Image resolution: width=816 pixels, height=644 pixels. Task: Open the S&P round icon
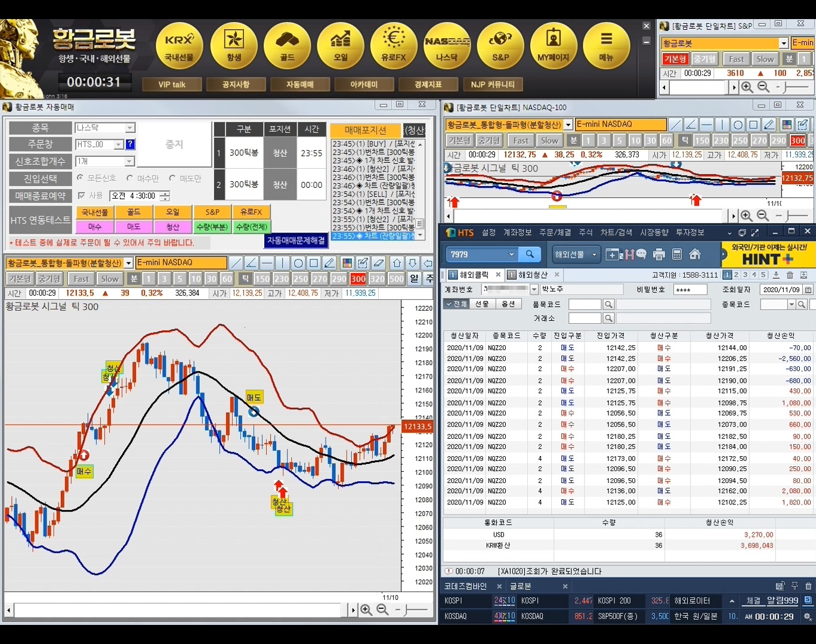click(x=500, y=47)
